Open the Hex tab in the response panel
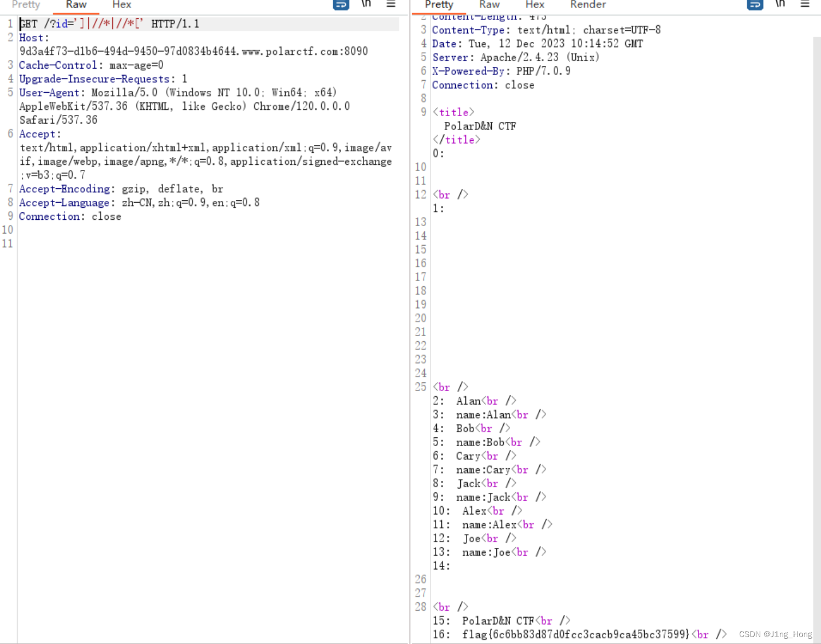Viewport: 821px width, 644px height. click(534, 5)
